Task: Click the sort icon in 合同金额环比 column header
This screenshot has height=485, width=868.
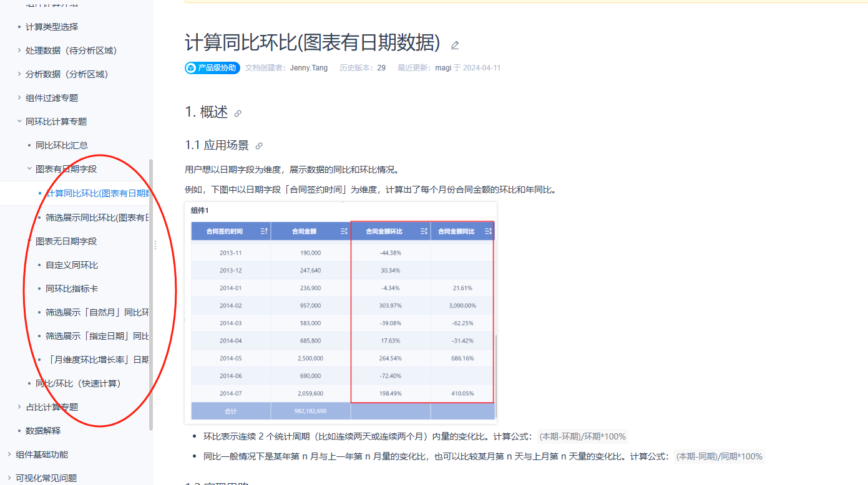Action: tap(424, 231)
